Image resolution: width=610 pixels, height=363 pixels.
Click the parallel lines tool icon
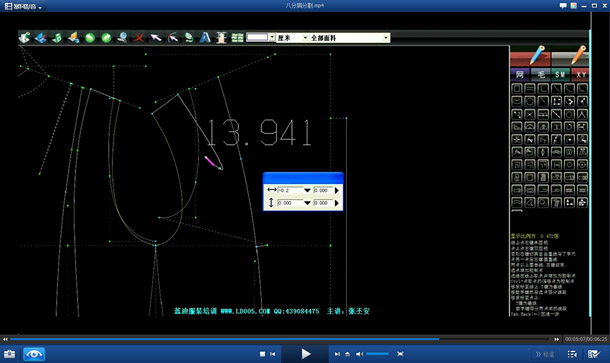pyautogui.click(x=530, y=89)
